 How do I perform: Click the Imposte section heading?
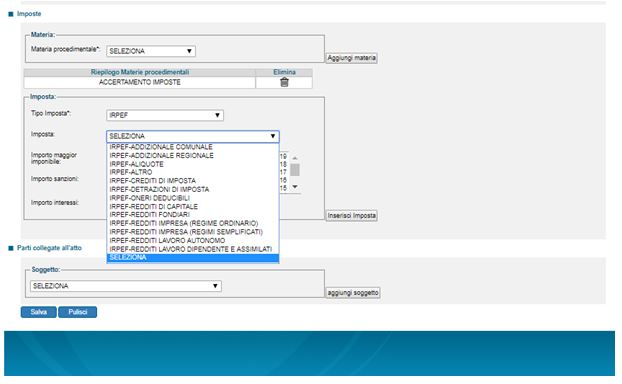[x=29, y=14]
